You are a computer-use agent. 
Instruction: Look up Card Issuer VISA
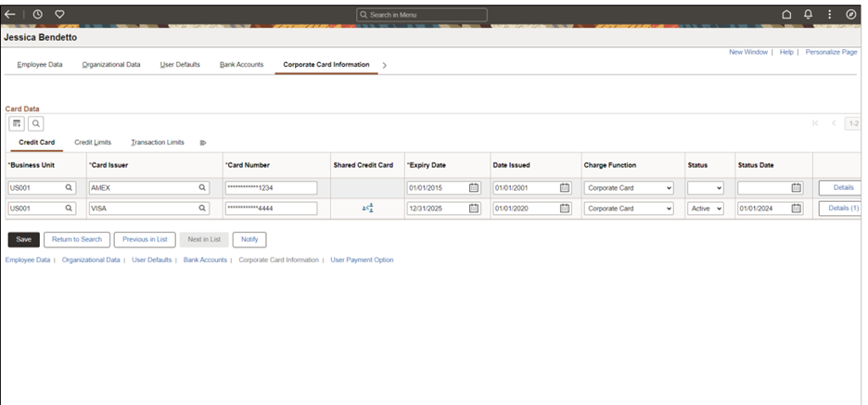click(202, 209)
